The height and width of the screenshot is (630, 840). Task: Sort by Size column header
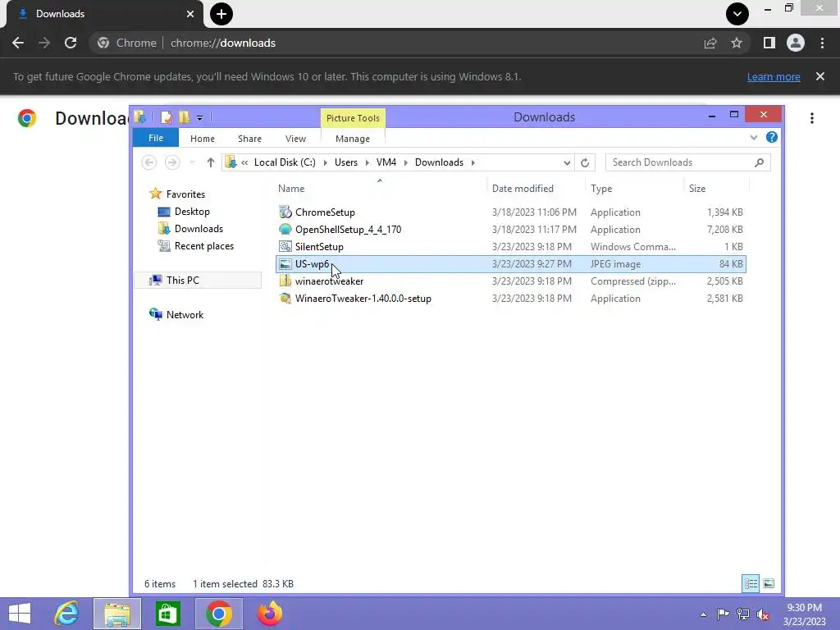697,189
